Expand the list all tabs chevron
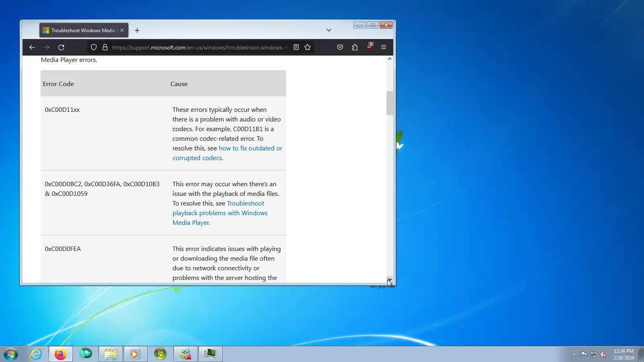The image size is (644, 362). (329, 30)
